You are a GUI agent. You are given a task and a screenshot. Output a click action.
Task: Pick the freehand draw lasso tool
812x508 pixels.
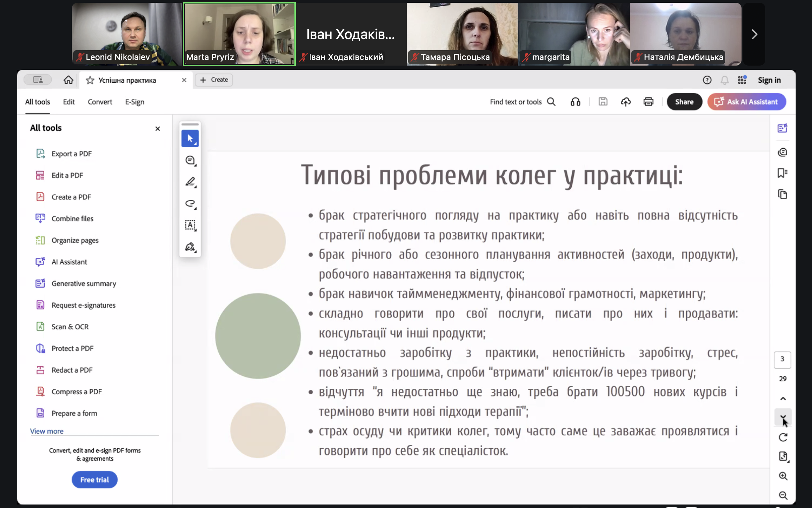[x=190, y=203]
